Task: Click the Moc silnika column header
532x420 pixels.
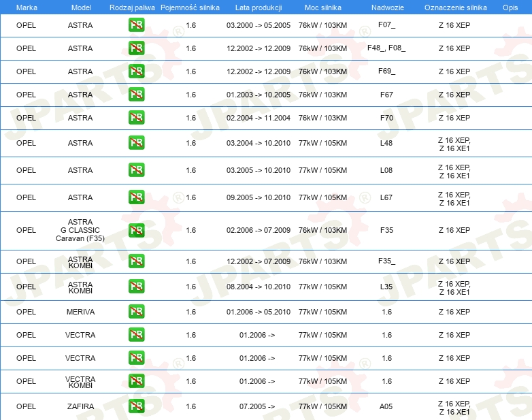Action: [322, 7]
